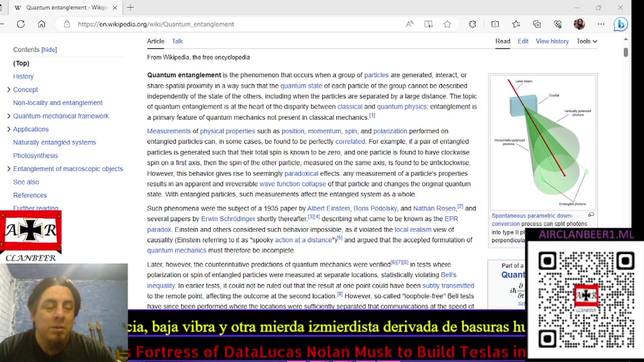Open the paradoxical link
644x362 pixels.
(301, 173)
